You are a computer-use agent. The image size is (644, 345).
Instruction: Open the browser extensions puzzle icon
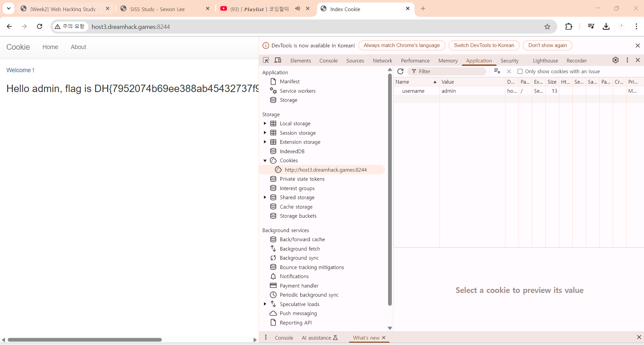(569, 27)
